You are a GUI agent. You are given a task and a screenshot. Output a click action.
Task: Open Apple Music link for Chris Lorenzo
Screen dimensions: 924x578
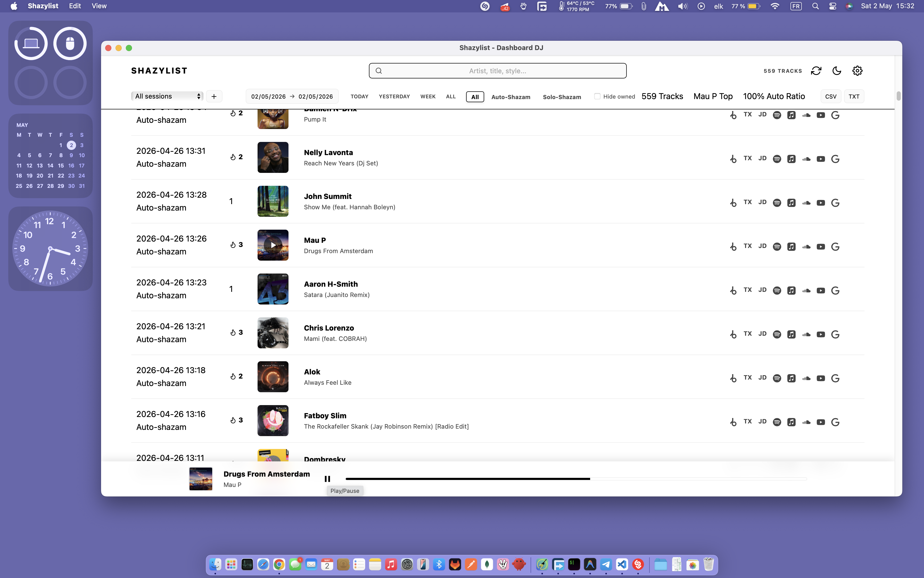[x=791, y=334]
